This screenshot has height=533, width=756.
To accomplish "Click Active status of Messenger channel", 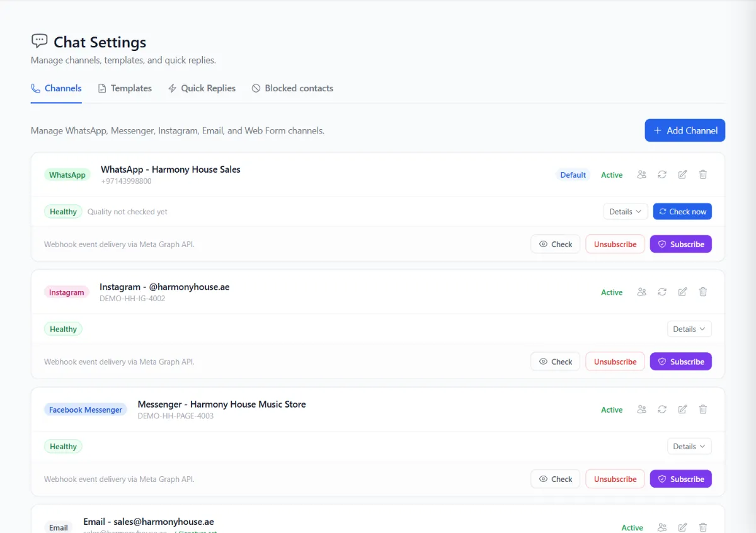I will click(x=612, y=410).
